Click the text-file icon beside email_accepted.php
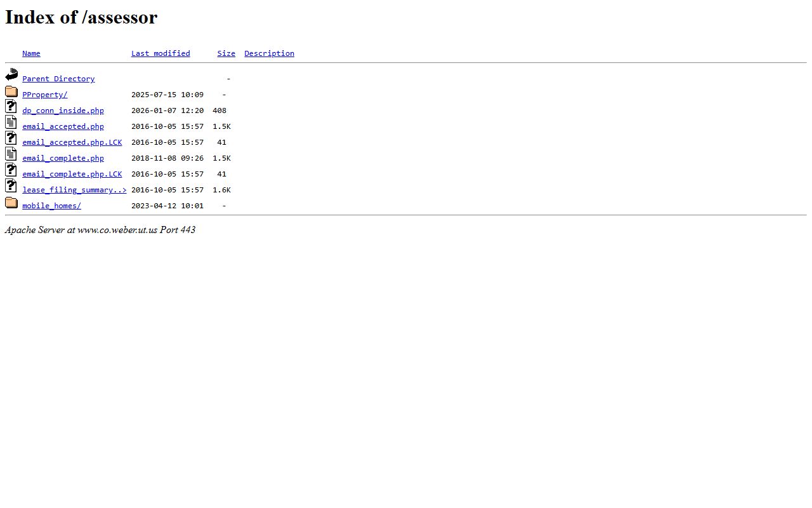Viewport: 812px width, 508px height. coord(11,123)
